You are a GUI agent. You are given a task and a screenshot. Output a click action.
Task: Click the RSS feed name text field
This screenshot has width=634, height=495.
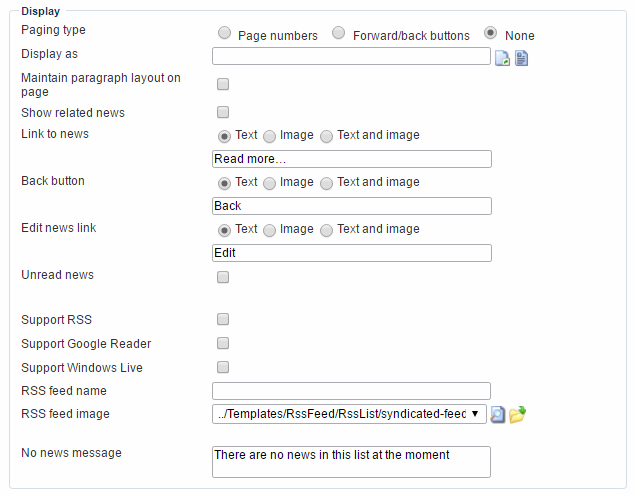click(x=351, y=391)
